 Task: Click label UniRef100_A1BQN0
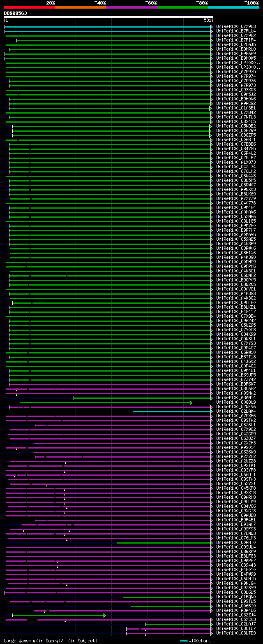click(x=236, y=597)
